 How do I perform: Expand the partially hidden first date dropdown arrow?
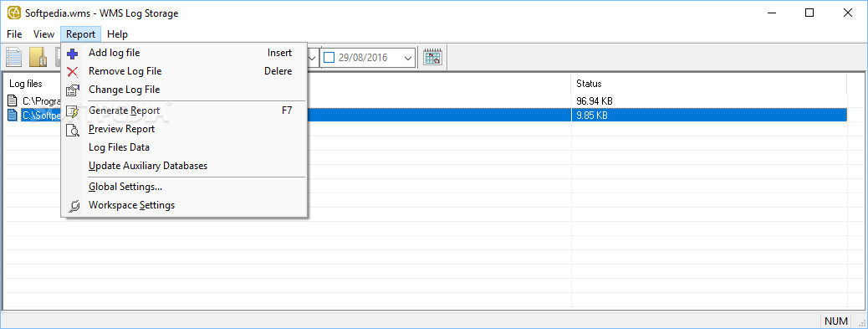pyautogui.click(x=313, y=58)
